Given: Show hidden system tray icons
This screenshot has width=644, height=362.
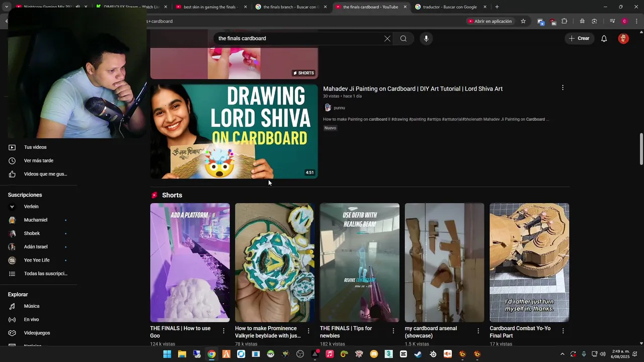Looking at the screenshot, I should (x=562, y=354).
